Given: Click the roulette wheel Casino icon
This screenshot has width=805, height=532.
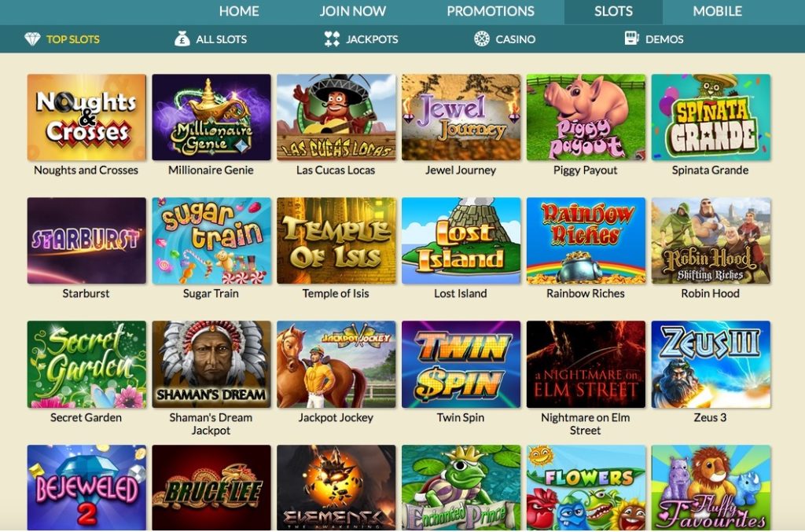Looking at the screenshot, I should (482, 39).
